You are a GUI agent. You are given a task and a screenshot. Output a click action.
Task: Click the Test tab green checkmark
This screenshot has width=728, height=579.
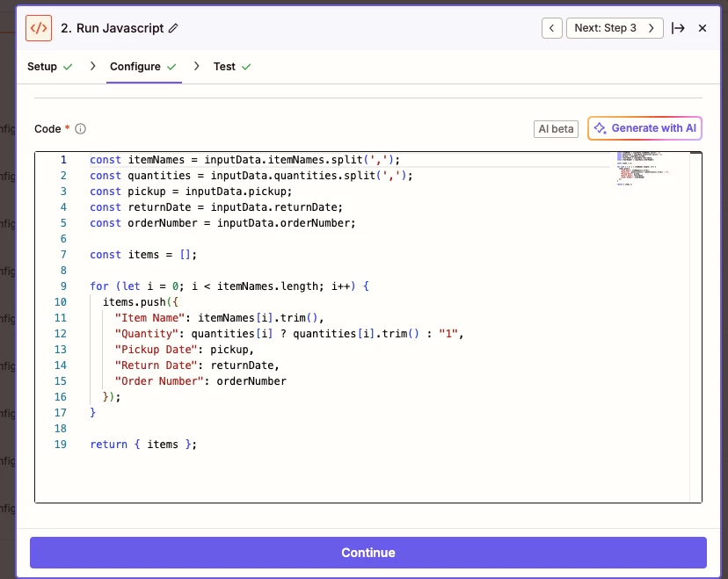click(x=246, y=67)
